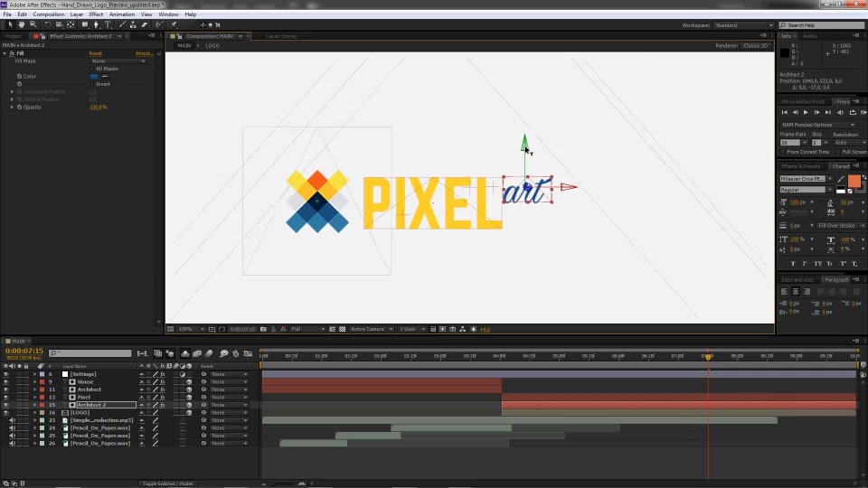Click the About link for Fill
868x488 pixels.
(x=144, y=53)
